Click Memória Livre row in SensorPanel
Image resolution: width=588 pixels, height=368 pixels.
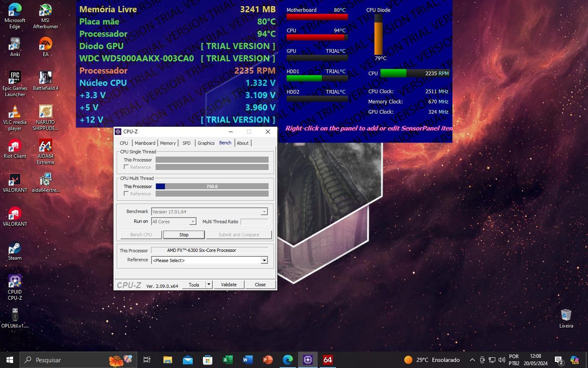(177, 9)
